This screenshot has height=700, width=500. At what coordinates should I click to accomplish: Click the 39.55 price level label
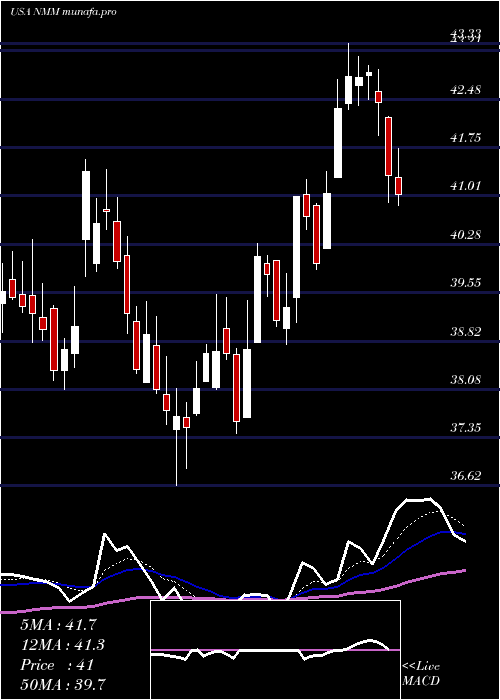click(x=466, y=283)
